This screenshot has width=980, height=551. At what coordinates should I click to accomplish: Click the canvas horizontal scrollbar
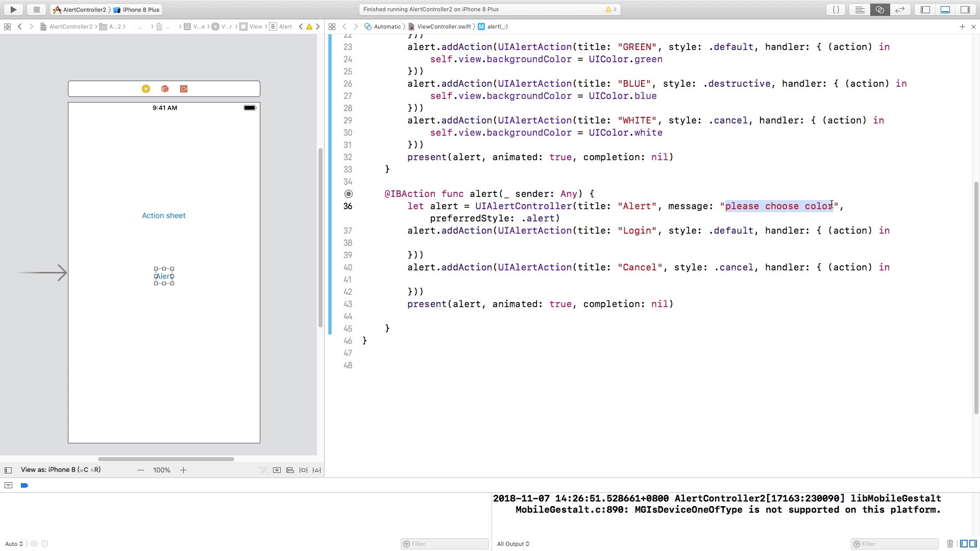[x=166, y=459]
